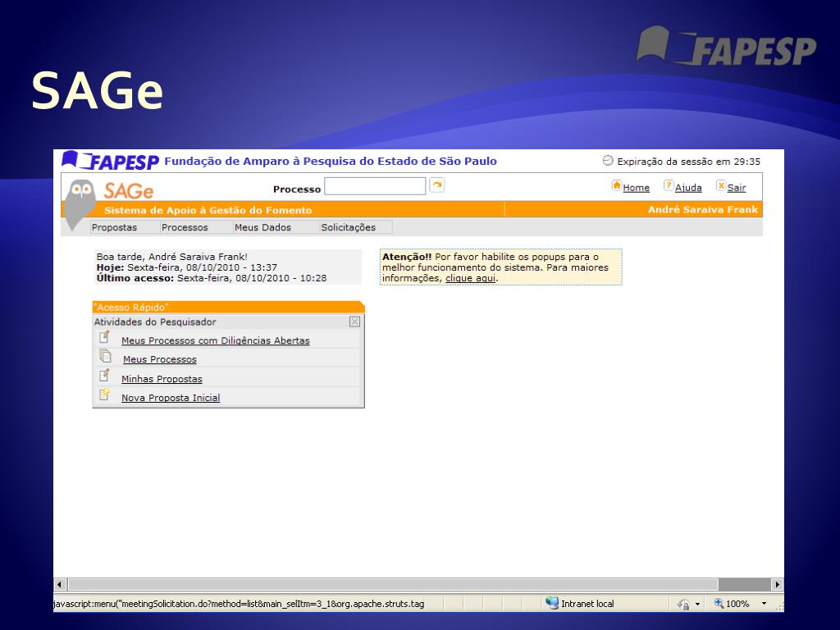
Task: Click the 'Sistema de Apoio à Gestão do Fomento' banner text
Action: (x=208, y=210)
